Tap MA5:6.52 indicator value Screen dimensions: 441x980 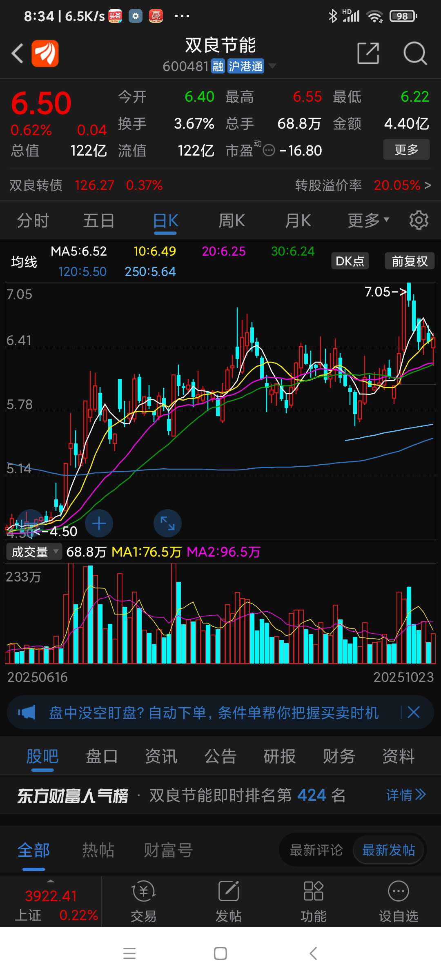(x=79, y=251)
